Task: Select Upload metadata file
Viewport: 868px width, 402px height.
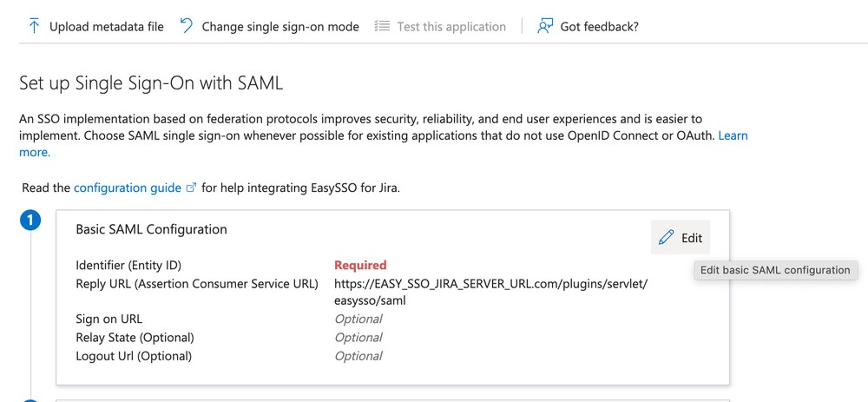Action: click(107, 27)
